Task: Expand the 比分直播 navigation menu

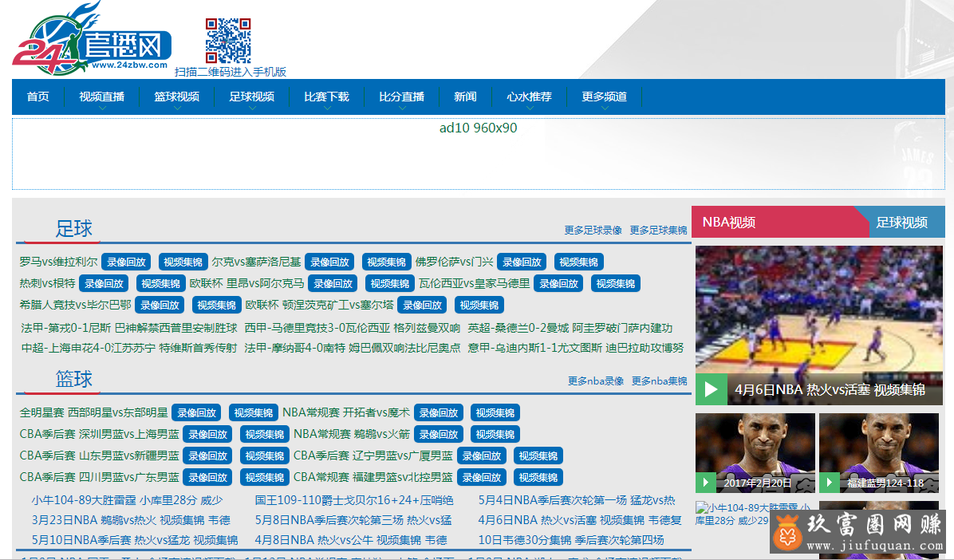Action: click(x=401, y=97)
